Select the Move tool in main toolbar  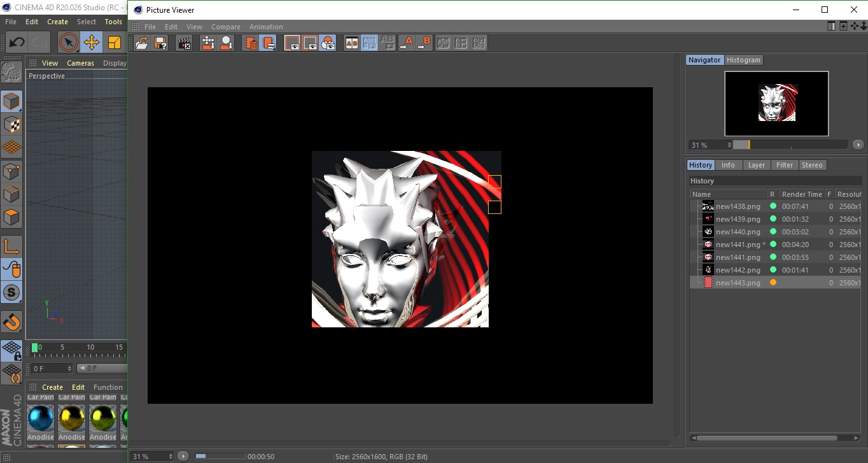(92, 43)
